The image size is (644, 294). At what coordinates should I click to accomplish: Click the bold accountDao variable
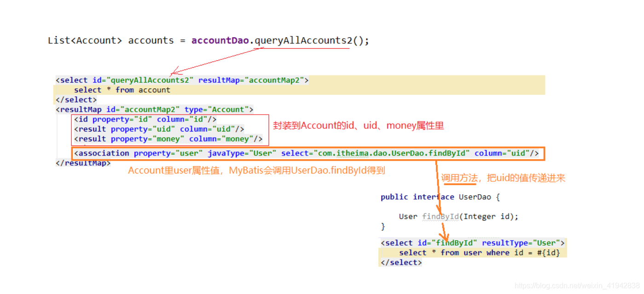point(220,40)
